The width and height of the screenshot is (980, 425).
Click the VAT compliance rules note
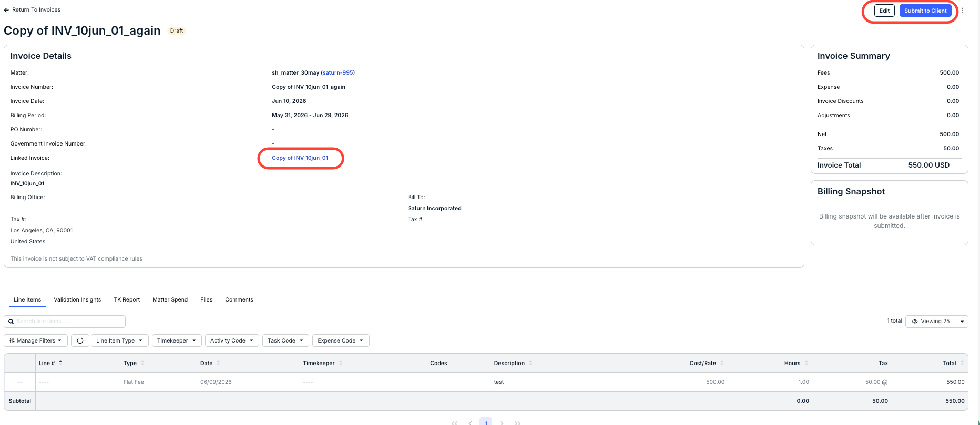coord(76,258)
